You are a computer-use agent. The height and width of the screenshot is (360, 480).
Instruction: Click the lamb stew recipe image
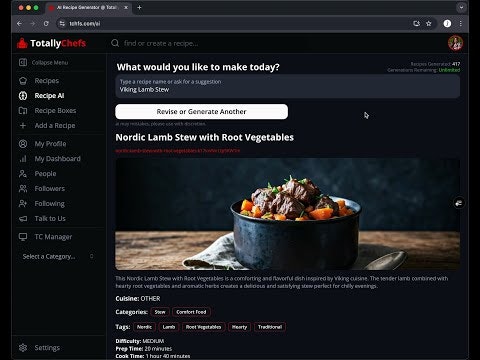288,214
